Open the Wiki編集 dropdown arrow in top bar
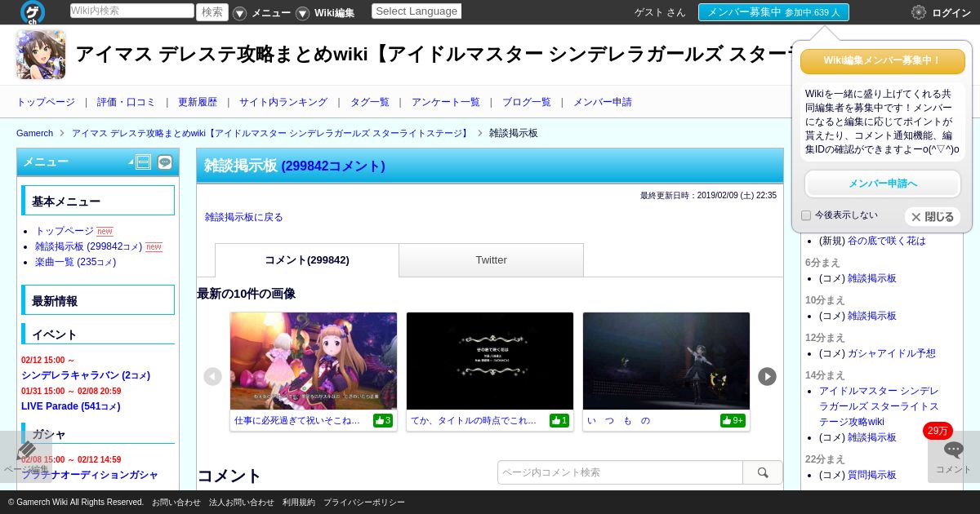The image size is (980, 514). (x=302, y=13)
